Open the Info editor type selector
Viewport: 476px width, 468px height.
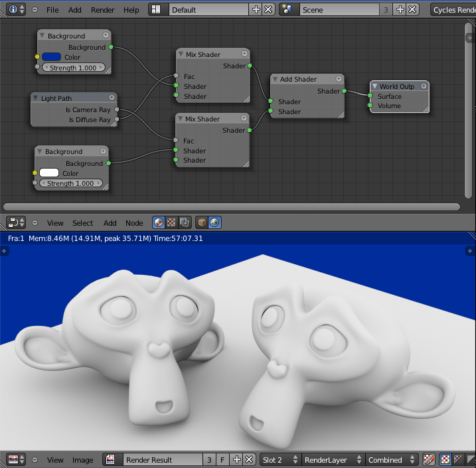(x=17, y=10)
